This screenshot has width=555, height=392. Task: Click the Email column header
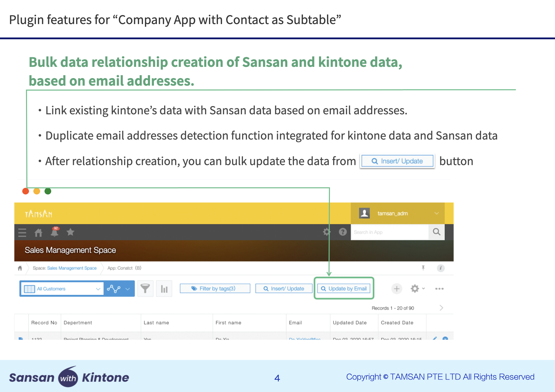point(295,322)
